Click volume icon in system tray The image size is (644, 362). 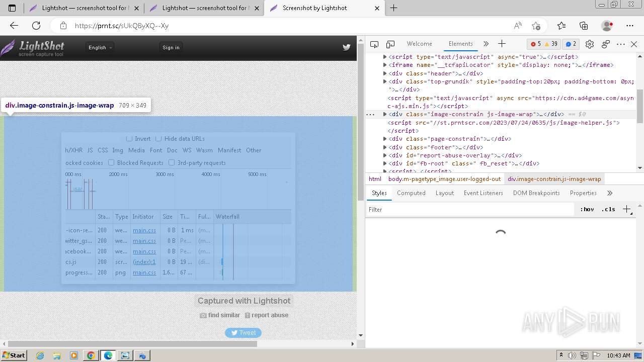click(572, 355)
